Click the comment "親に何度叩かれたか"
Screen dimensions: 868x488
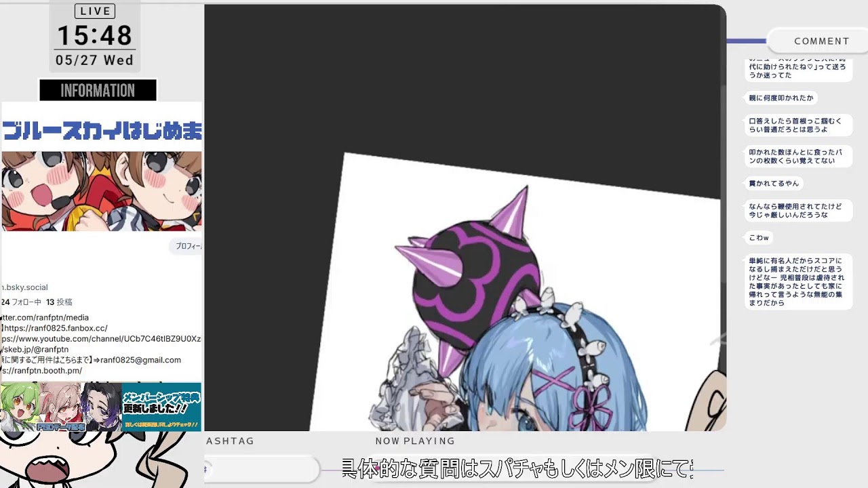coord(781,98)
